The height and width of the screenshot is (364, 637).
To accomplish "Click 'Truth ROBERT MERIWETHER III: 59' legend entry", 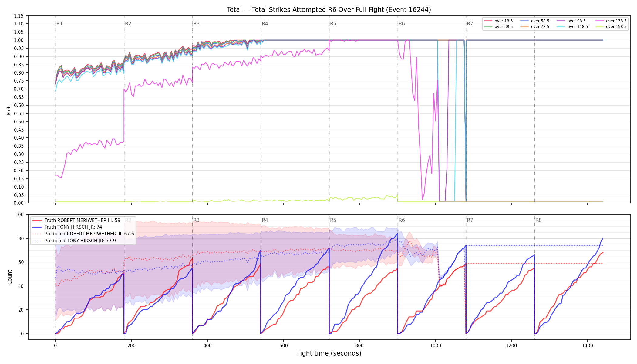I will click(x=82, y=221).
